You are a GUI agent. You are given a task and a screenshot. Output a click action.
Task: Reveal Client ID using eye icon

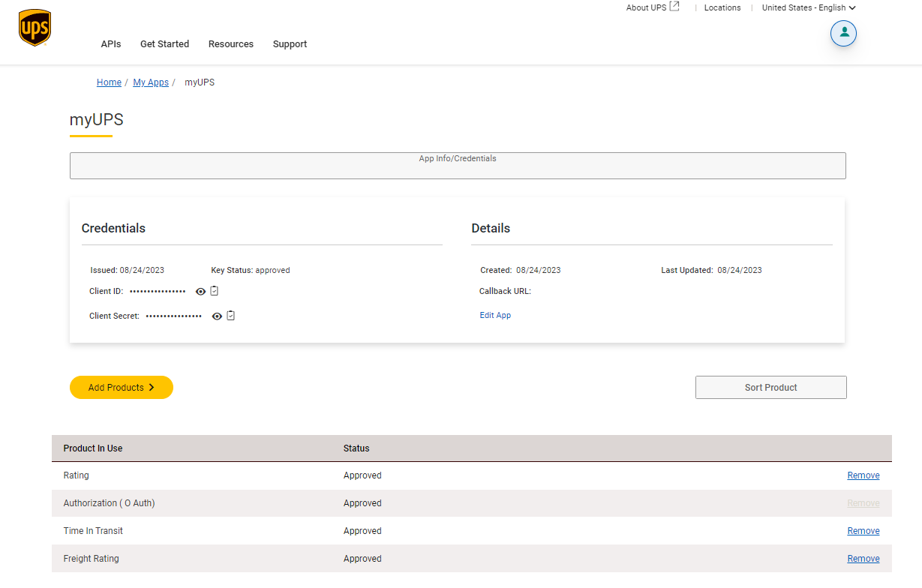tap(200, 292)
